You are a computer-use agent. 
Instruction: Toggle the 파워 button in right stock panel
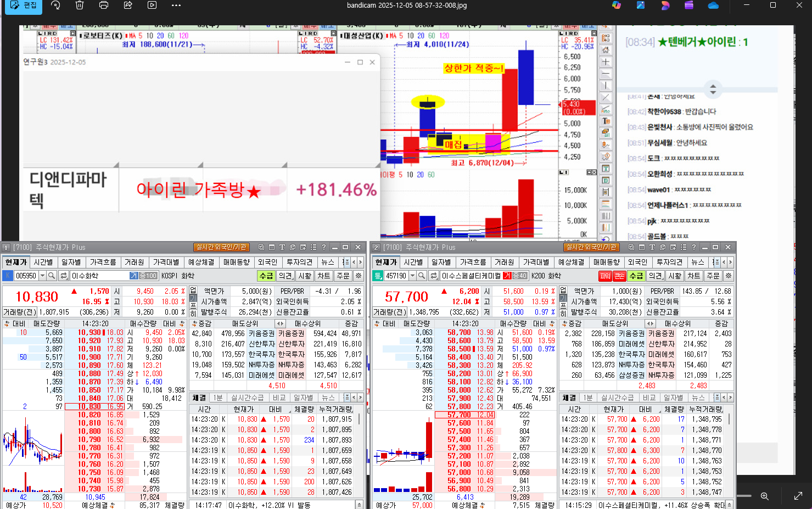[x=605, y=276]
